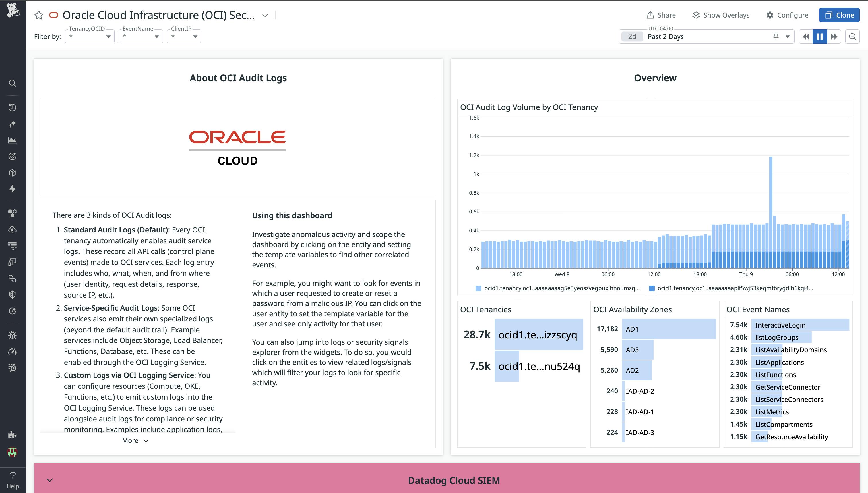
Task: Expand the About OCI Audit Logs via More
Action: pyautogui.click(x=135, y=440)
